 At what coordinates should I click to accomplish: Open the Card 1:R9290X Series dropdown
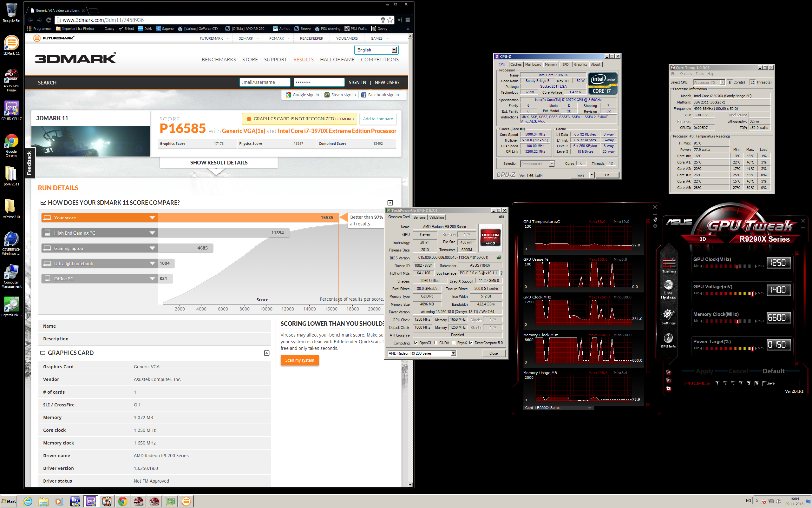coord(558,408)
